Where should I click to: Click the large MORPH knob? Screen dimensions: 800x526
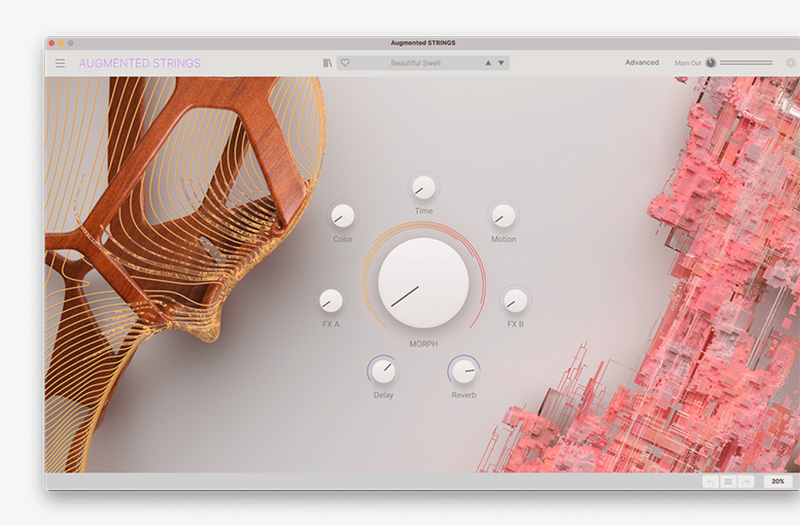point(423,283)
